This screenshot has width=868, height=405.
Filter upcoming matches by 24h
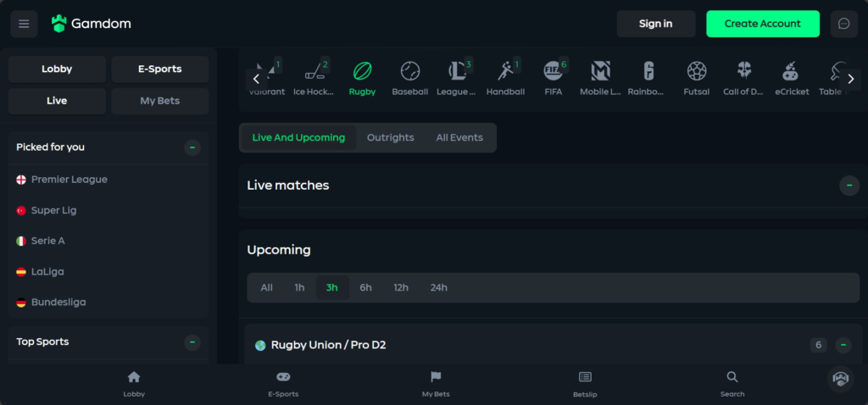[439, 288]
